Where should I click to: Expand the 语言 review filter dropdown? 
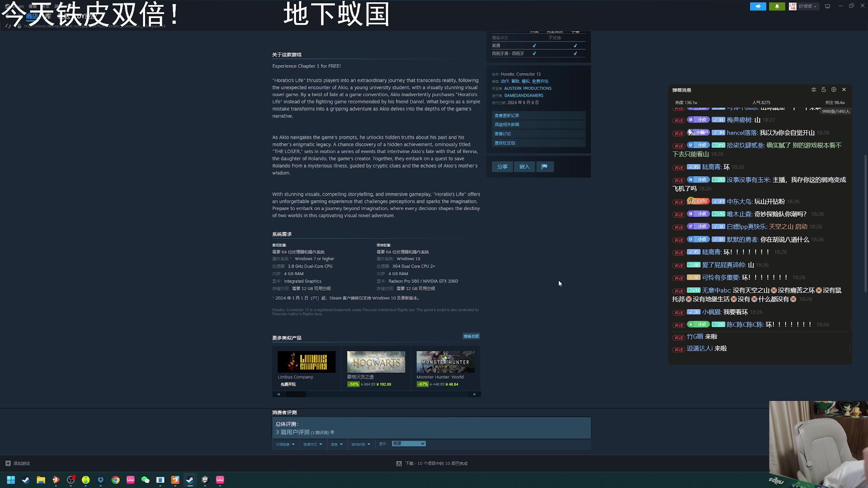(x=337, y=445)
